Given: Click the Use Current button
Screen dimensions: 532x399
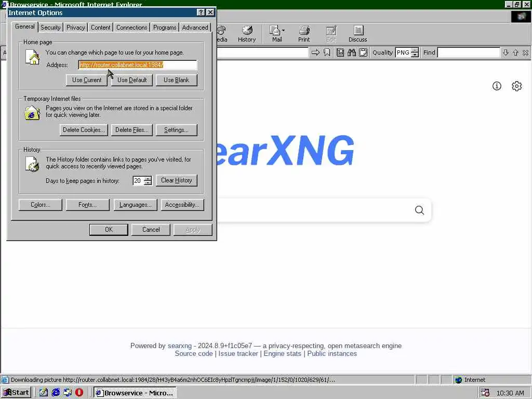Looking at the screenshot, I should coord(87,80).
